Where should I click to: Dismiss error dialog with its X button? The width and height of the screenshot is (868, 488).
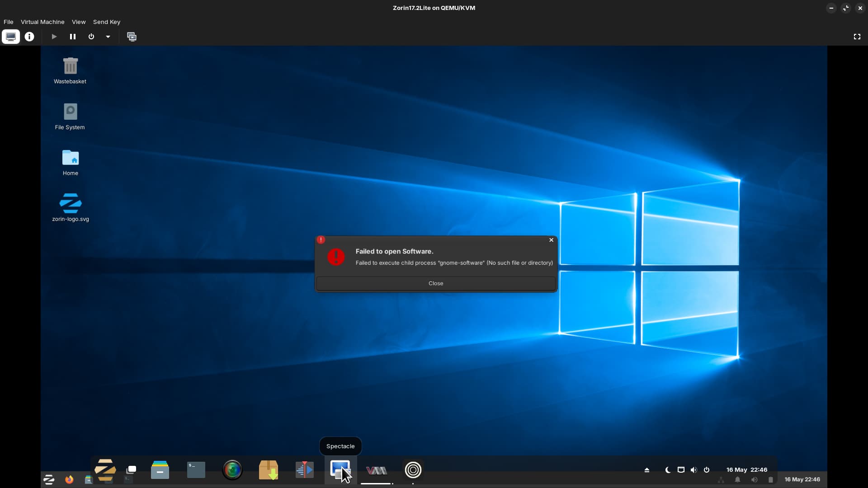(551, 240)
